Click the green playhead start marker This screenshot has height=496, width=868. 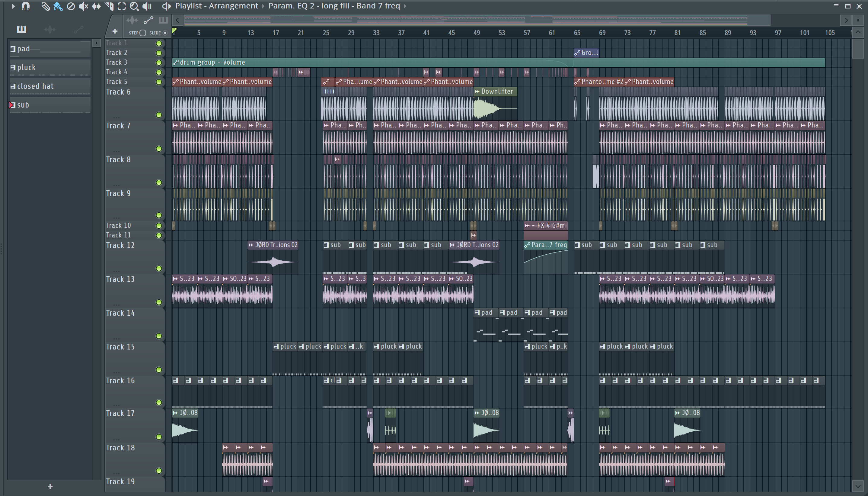coord(174,31)
